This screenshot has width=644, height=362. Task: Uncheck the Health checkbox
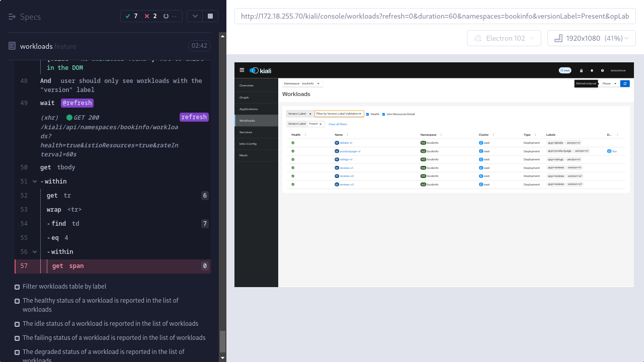tap(368, 114)
